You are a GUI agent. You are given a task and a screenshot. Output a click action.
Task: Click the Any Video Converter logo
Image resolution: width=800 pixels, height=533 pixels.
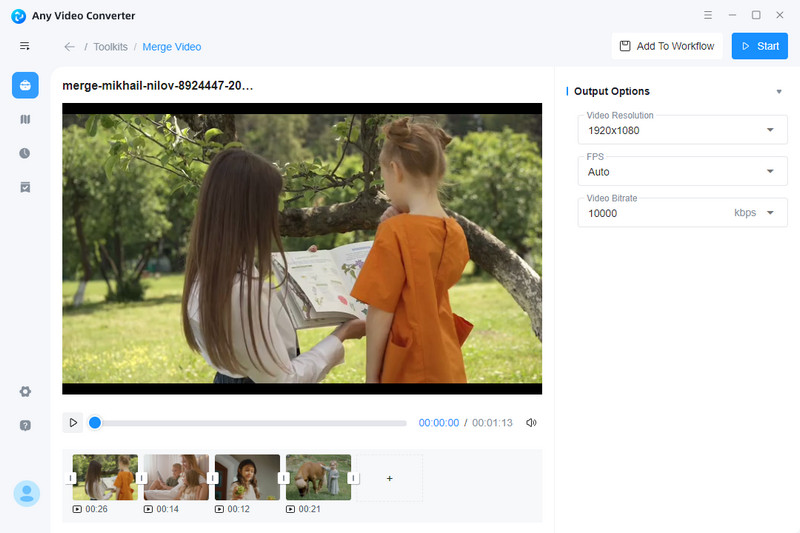18,16
